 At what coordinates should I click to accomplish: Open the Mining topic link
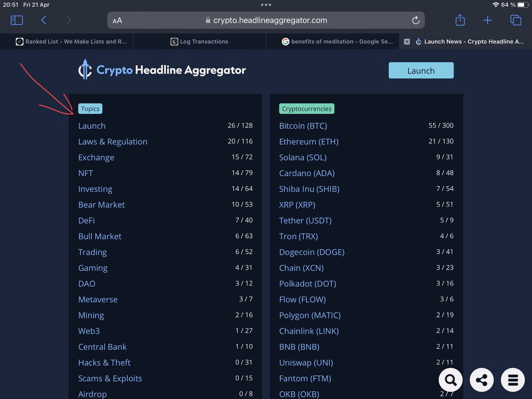(91, 315)
